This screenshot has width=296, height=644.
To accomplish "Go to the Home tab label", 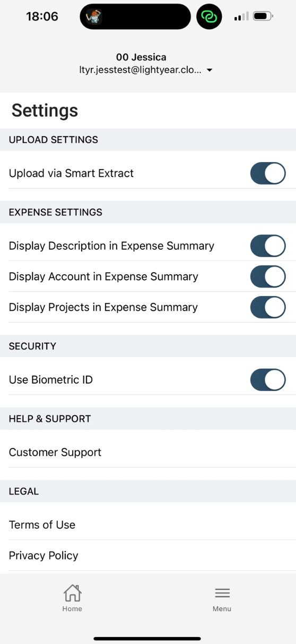I will 72,609.
